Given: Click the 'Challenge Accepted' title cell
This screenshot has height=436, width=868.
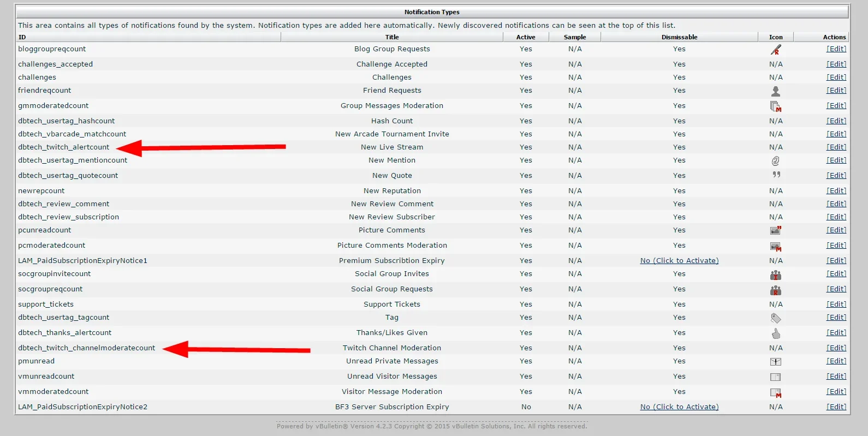Looking at the screenshot, I should 392,64.
